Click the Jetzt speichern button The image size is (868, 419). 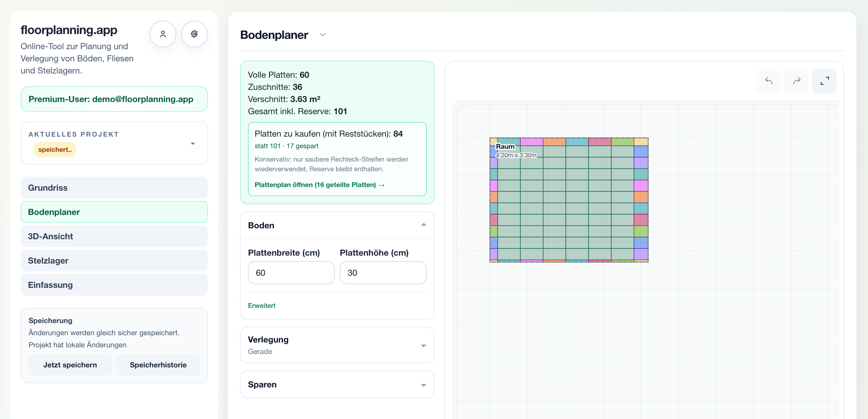[70, 365]
